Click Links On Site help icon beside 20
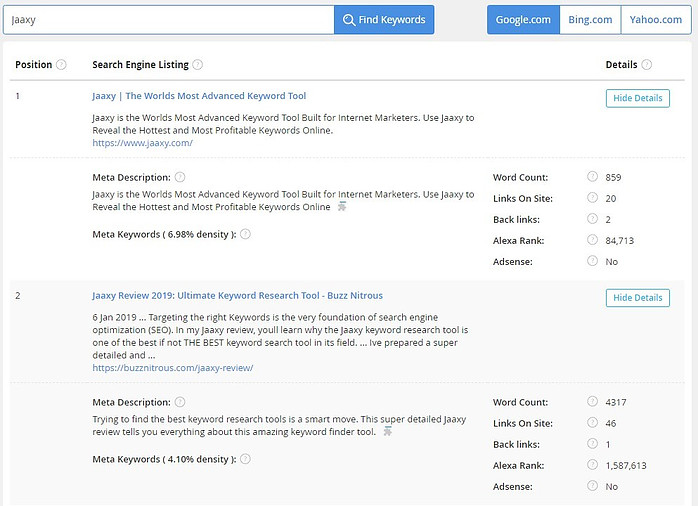This screenshot has height=506, width=698. coord(592,198)
